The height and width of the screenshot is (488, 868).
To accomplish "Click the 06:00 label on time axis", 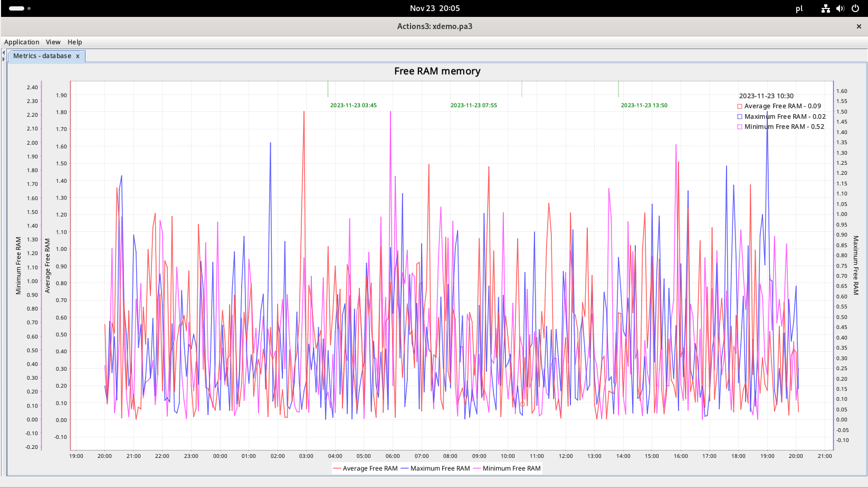I will pos(393,456).
